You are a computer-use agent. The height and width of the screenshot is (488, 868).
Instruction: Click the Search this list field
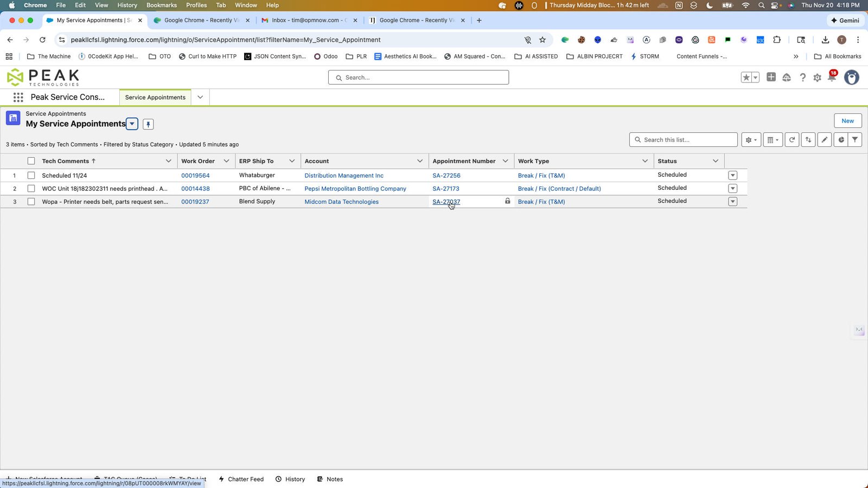(684, 140)
